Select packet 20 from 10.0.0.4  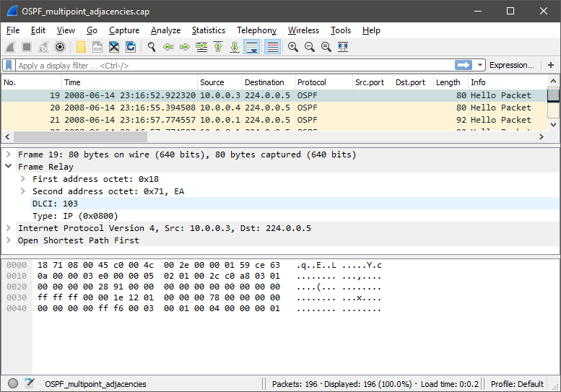click(x=274, y=108)
